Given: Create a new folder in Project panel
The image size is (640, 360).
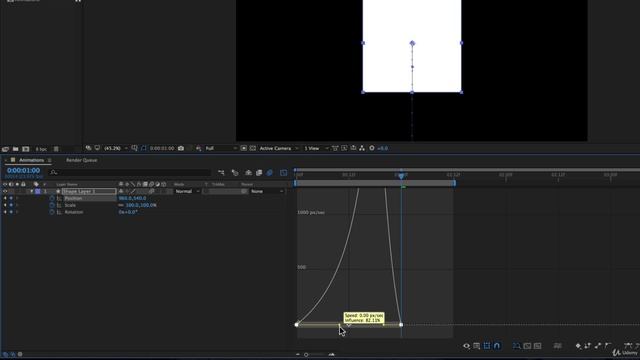Looking at the screenshot, I should click(x=16, y=149).
